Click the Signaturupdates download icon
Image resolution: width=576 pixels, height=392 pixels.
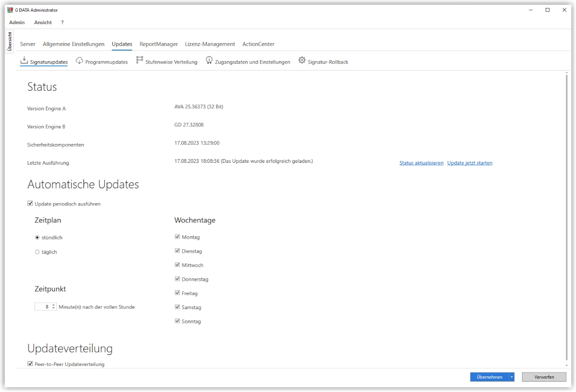(x=24, y=61)
